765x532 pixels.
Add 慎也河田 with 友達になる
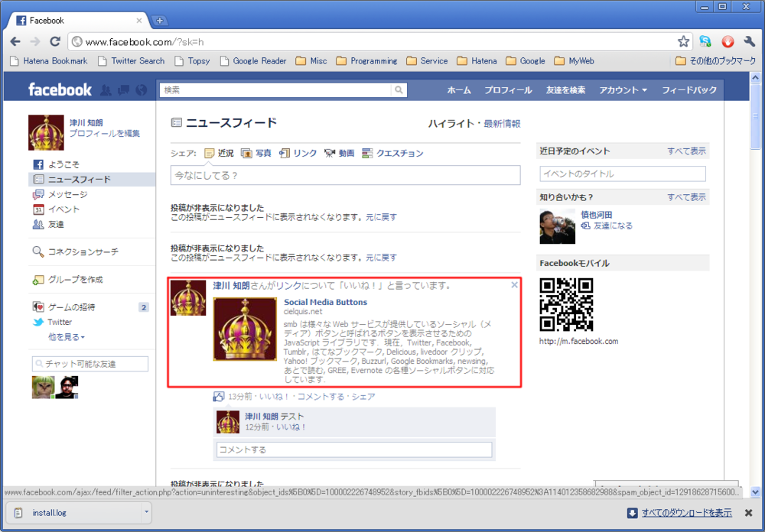[607, 225]
